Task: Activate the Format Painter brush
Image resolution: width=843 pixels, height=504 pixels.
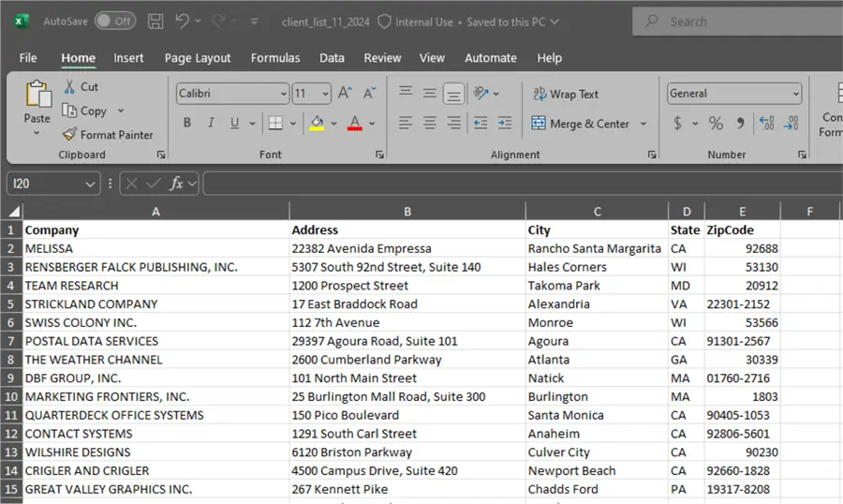Action: [108, 135]
